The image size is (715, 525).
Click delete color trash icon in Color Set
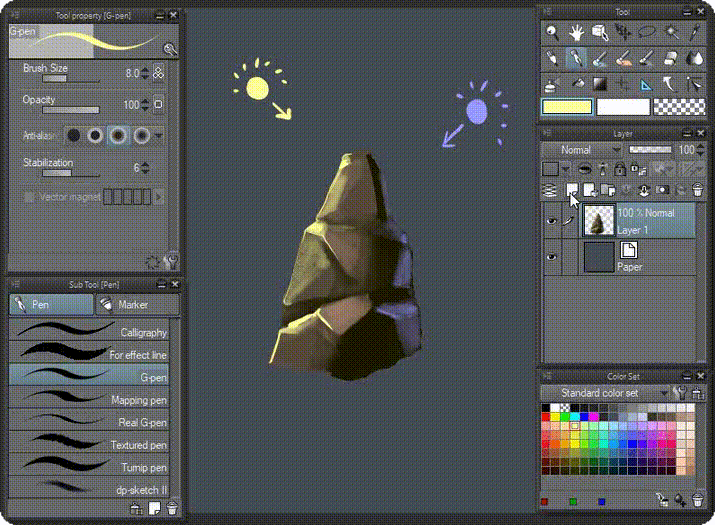pyautogui.click(x=697, y=500)
